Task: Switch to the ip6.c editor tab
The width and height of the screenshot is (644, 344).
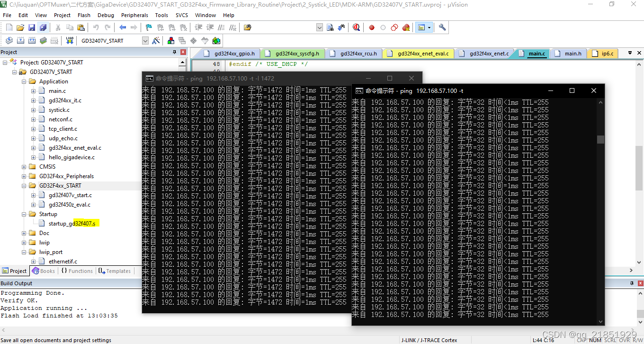Action: point(602,54)
